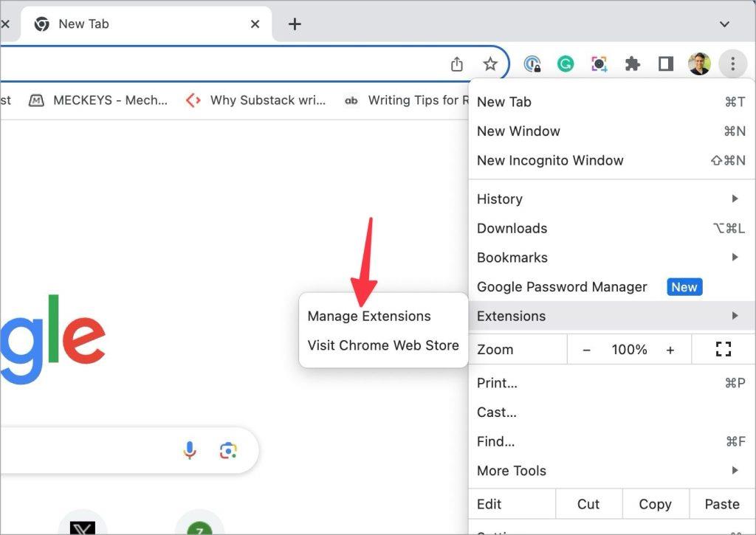
Task: Open the MECKEYS bookmark
Action: [98, 100]
